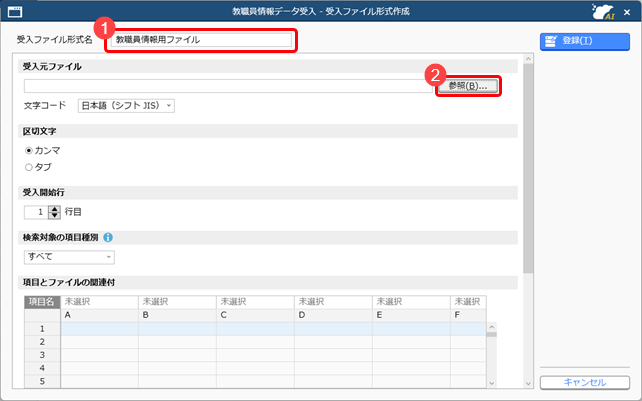The width and height of the screenshot is (642, 401).
Task: Click 未選択 header above column A
Action: pos(100,301)
